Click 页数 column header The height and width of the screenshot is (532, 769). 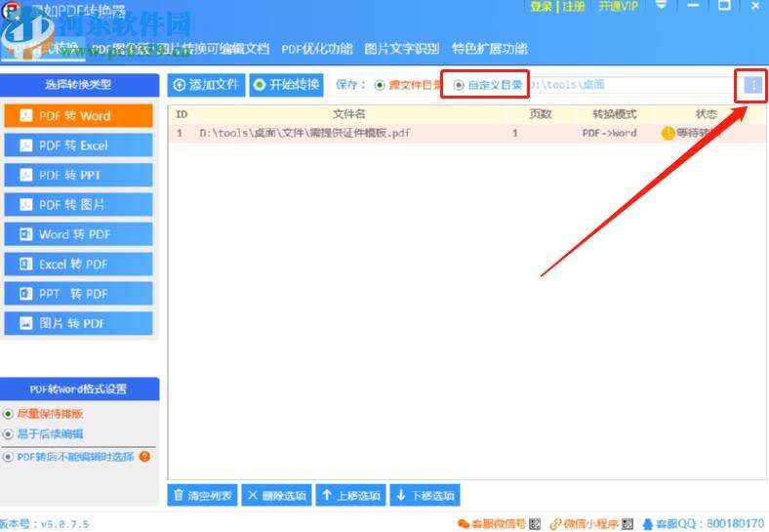pyautogui.click(x=541, y=114)
